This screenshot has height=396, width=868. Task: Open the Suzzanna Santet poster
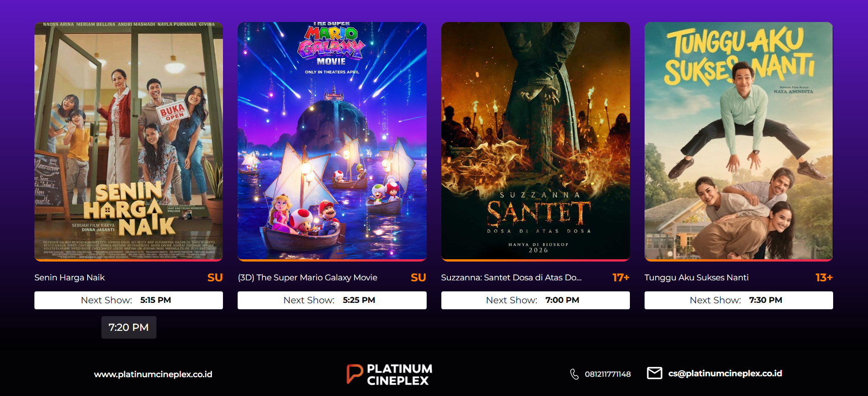coord(535,141)
